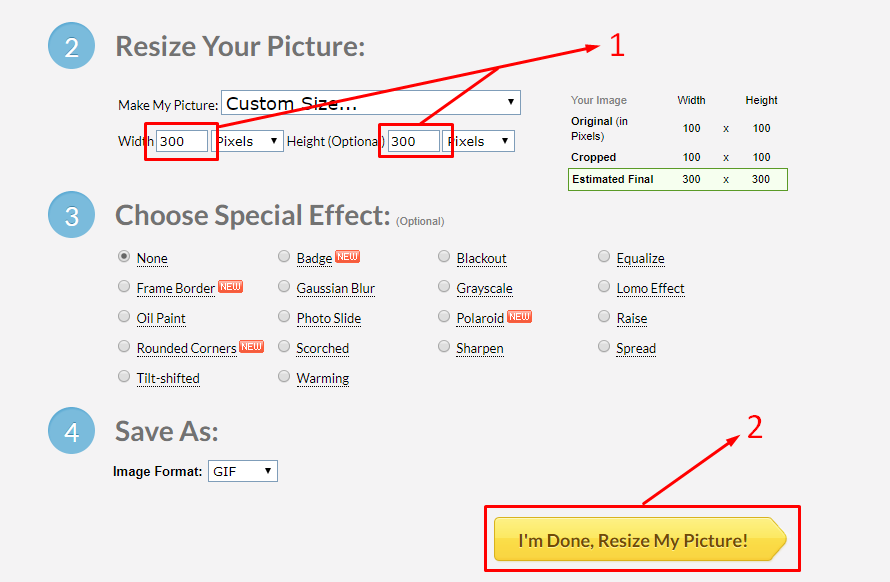
Task: Click I'm Done, Resize My Picture button
Action: click(640, 540)
